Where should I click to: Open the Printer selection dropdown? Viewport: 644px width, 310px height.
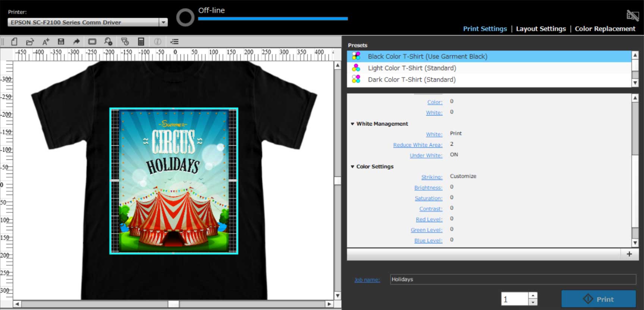click(x=163, y=22)
